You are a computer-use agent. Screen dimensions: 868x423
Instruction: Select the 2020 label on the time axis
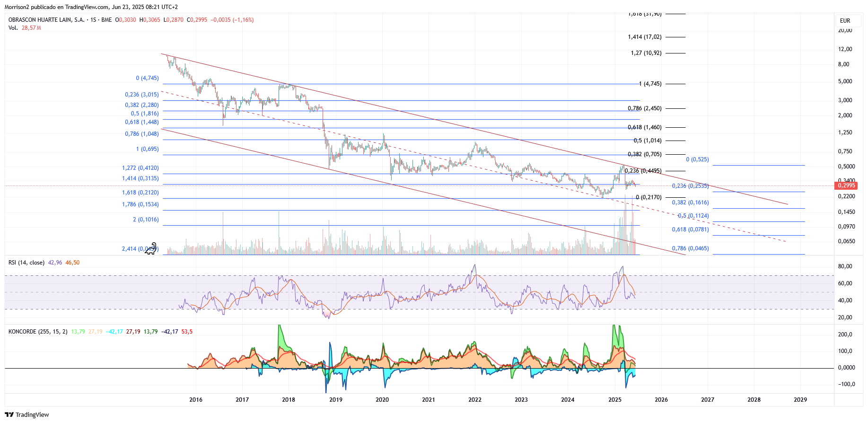pos(382,400)
